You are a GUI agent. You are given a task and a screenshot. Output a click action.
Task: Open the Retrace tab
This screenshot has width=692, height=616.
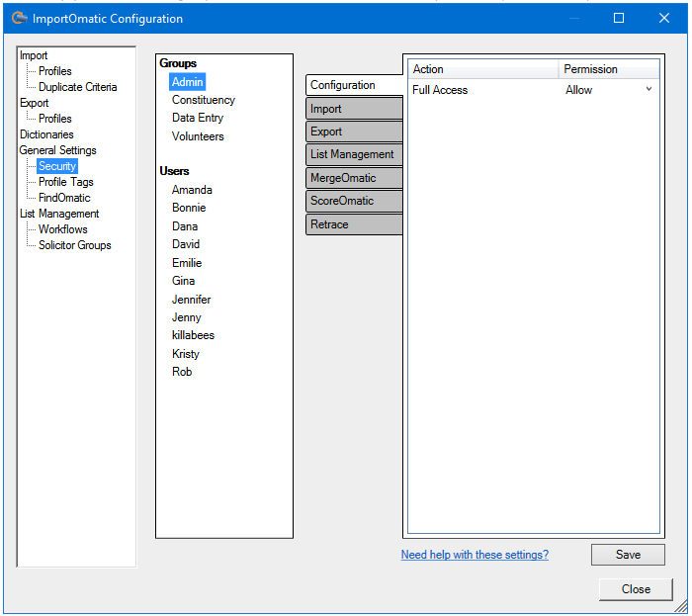354,224
